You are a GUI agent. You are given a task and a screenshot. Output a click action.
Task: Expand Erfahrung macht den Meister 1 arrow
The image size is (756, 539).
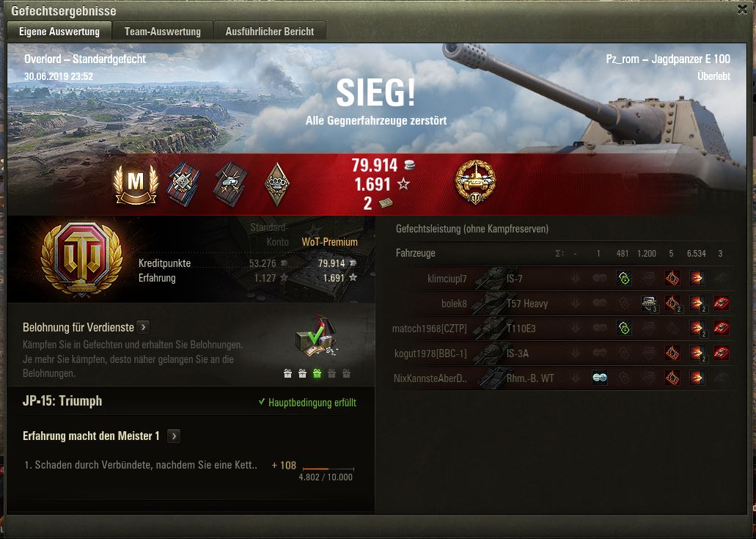point(174,436)
